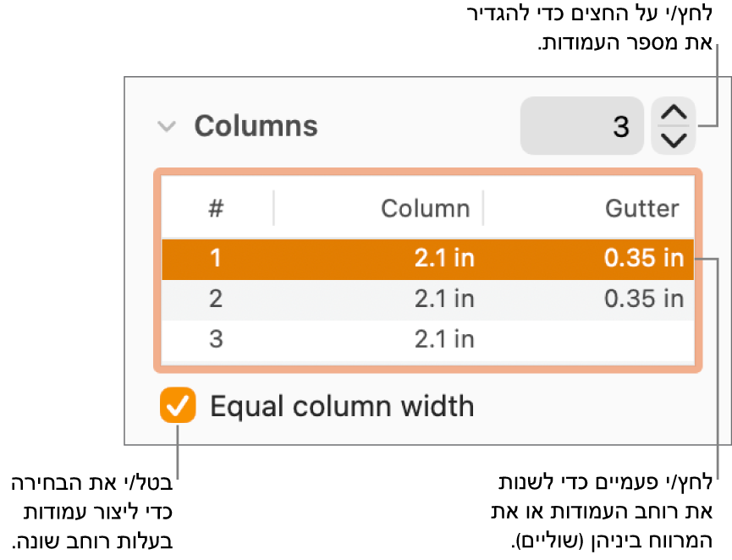Click row 1's 0.35 in gutter value
The width and height of the screenshot is (732, 560).
coord(643,258)
